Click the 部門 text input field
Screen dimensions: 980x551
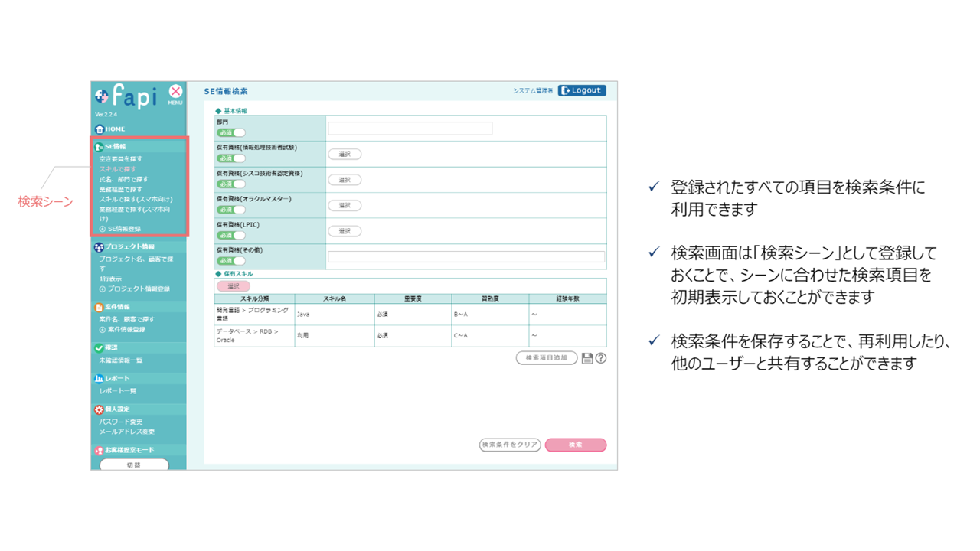[x=410, y=129]
